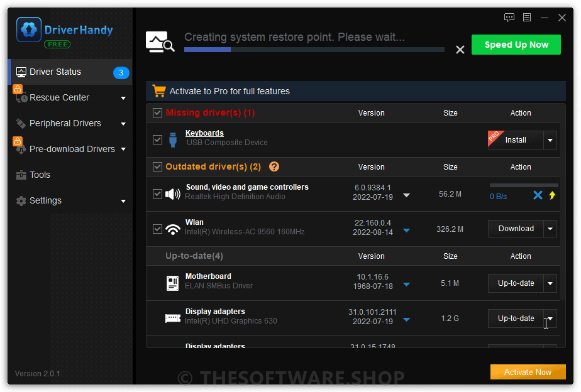Click the Driver Status monitor icon
Image resolution: width=581 pixels, height=392 pixels.
21,72
